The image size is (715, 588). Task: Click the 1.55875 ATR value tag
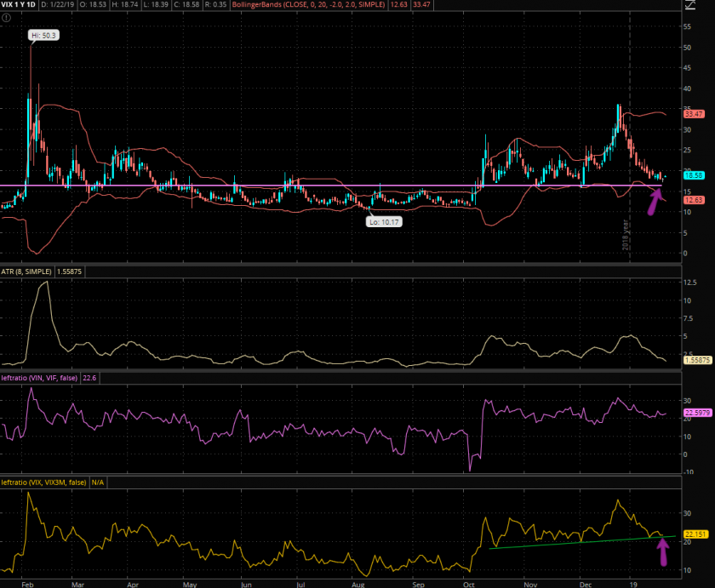(695, 360)
